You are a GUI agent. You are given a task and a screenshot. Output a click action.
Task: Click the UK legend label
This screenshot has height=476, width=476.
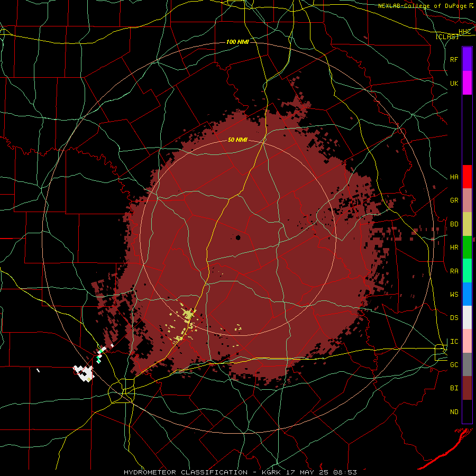(x=454, y=83)
